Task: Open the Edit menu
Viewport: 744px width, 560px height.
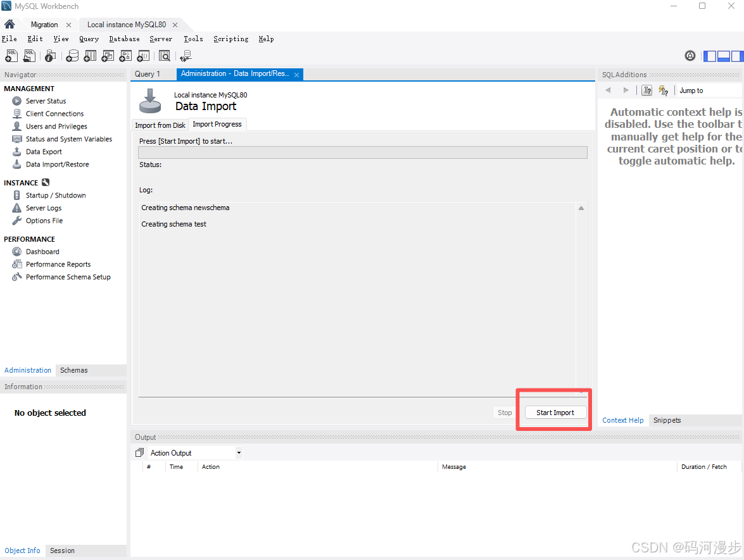Action: pyautogui.click(x=35, y=39)
